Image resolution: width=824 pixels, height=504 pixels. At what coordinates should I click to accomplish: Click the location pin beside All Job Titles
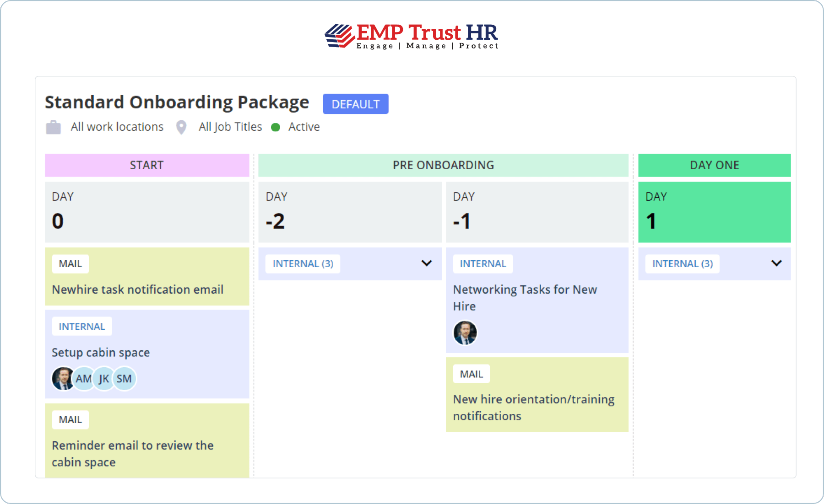click(x=181, y=127)
